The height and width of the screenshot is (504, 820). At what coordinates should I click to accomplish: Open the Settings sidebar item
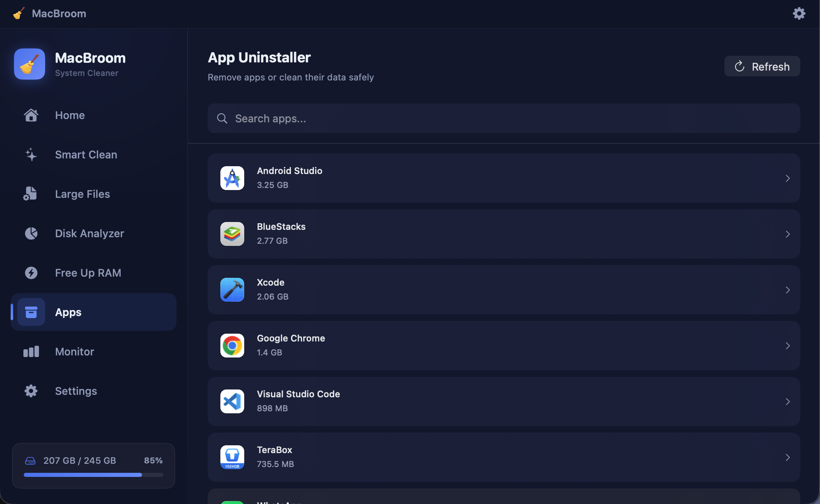94,391
